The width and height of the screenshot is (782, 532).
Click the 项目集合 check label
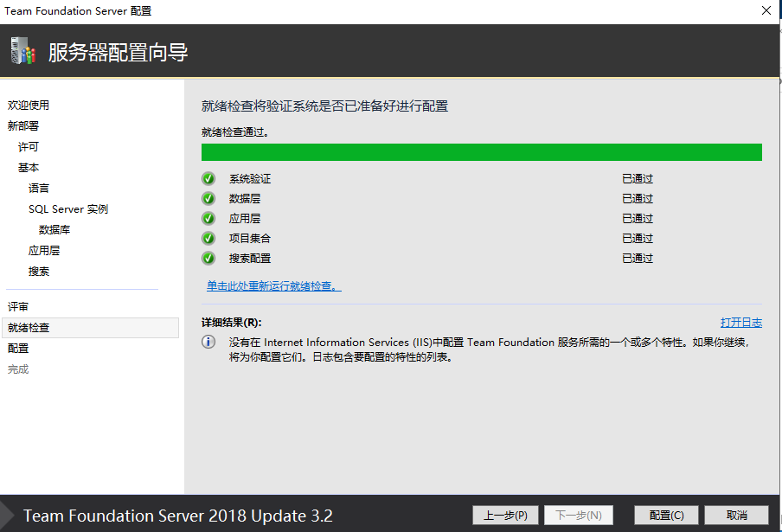(x=250, y=239)
